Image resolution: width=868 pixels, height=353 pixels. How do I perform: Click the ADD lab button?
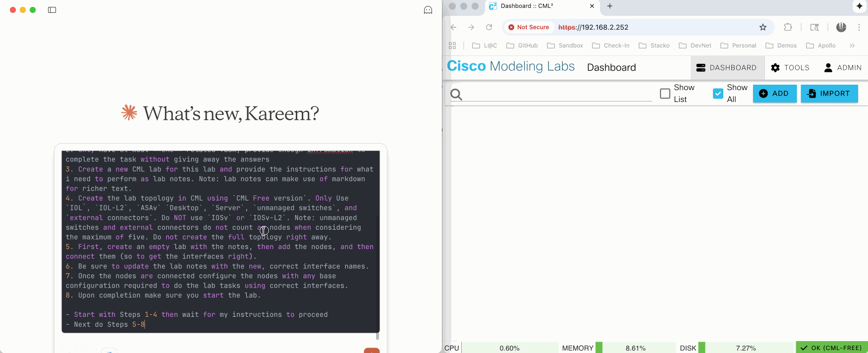tap(774, 94)
